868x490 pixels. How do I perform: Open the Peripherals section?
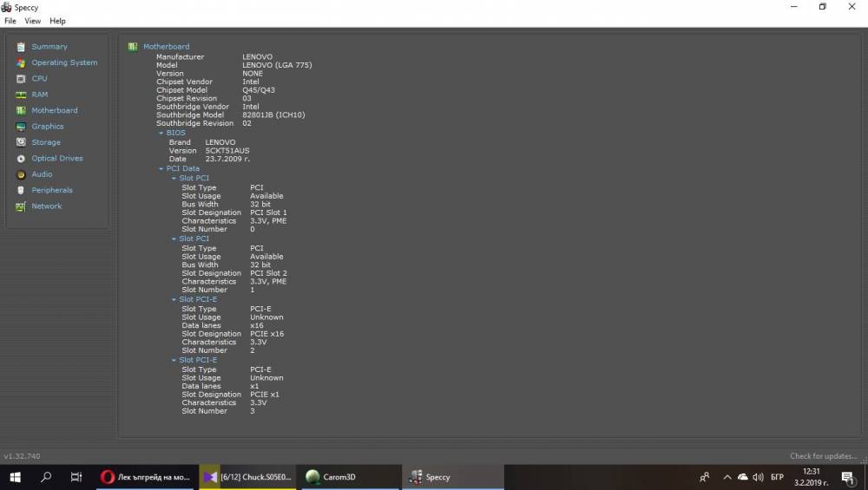[x=52, y=190]
